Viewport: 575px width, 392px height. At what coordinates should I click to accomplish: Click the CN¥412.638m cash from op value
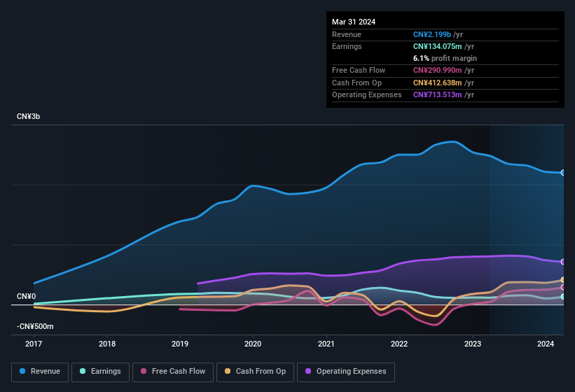pyautogui.click(x=438, y=83)
